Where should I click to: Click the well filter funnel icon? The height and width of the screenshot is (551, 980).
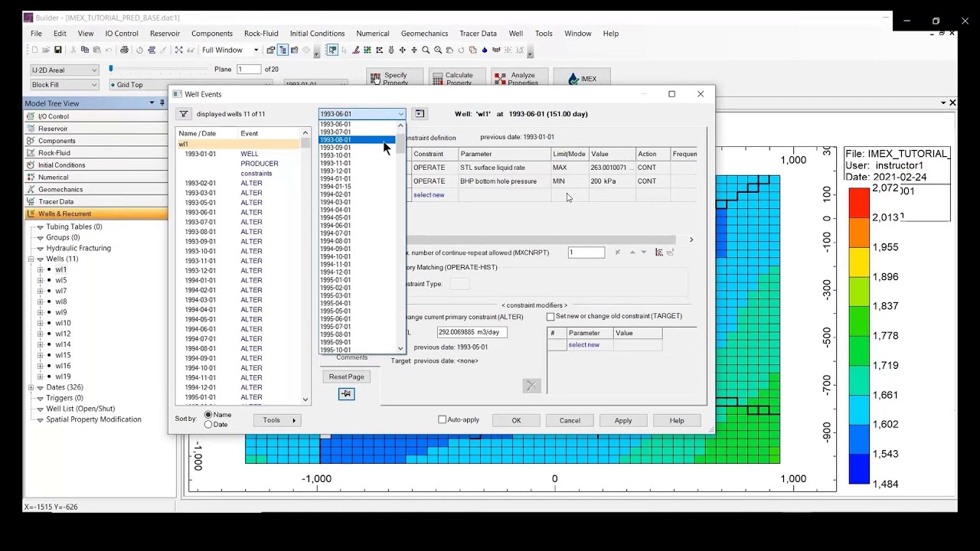point(184,114)
